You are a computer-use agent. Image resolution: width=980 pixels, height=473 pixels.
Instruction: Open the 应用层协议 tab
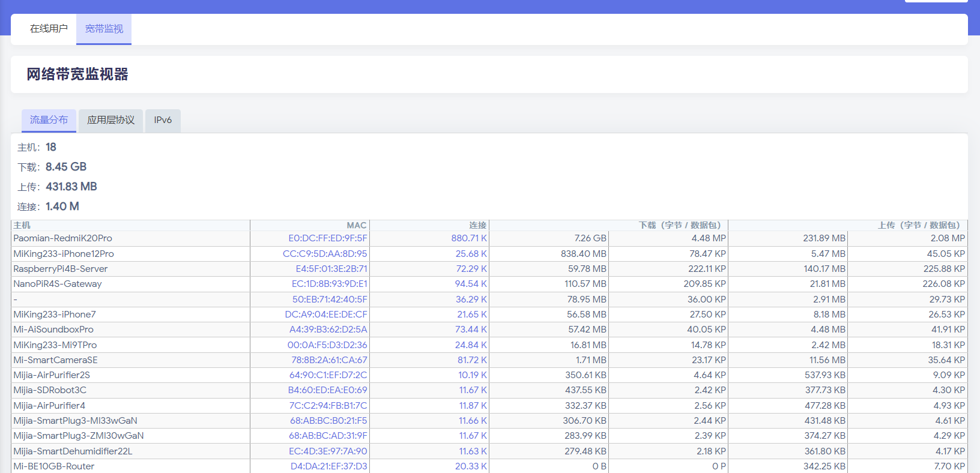110,120
